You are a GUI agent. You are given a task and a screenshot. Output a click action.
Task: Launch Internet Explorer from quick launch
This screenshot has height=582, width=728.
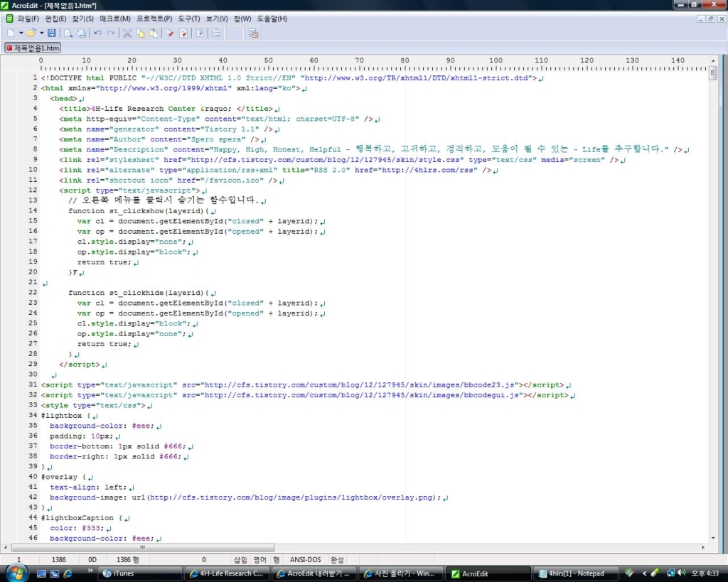68,573
